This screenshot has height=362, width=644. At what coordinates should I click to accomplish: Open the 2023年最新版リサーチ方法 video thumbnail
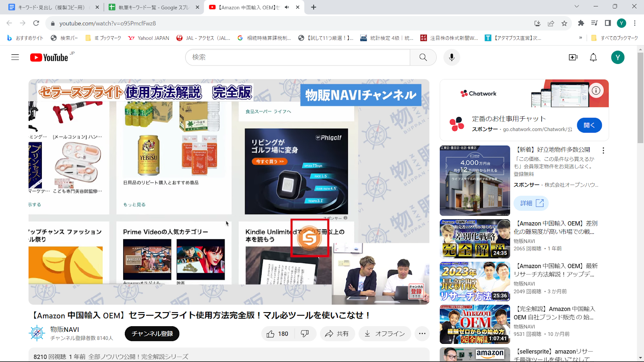point(475,282)
